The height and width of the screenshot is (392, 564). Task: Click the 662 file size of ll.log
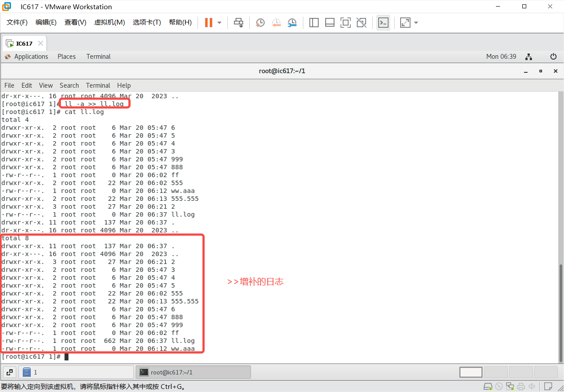click(110, 341)
